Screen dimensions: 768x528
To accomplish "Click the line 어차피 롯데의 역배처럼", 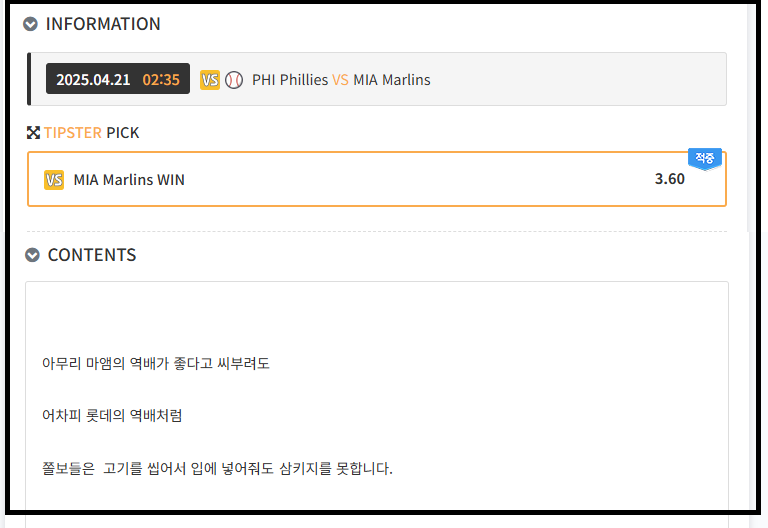I will click(x=112, y=415).
